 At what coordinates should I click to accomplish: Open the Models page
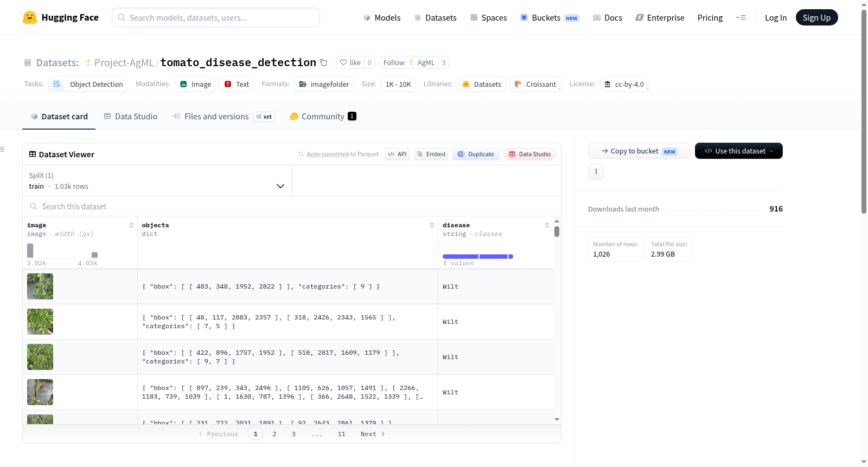(382, 18)
